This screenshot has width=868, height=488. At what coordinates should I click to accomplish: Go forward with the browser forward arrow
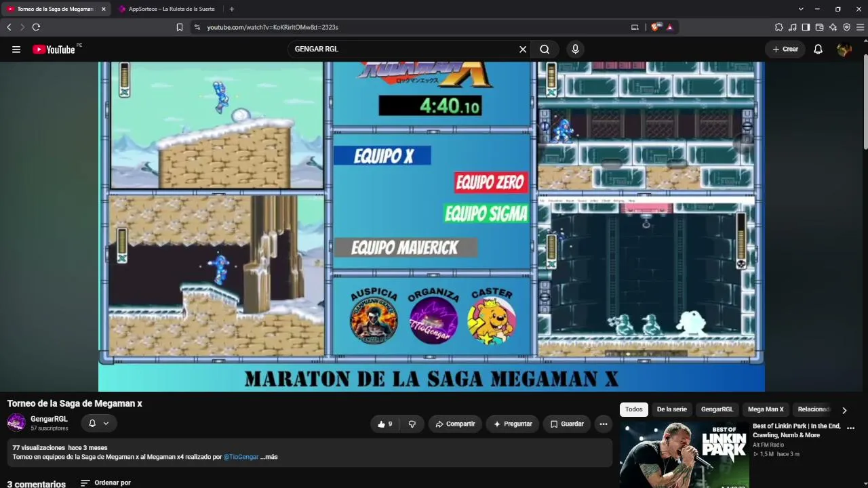tap(22, 27)
